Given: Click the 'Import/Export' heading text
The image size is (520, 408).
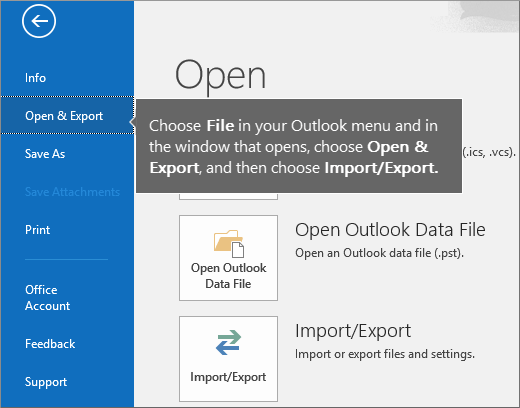Looking at the screenshot, I should click(353, 331).
